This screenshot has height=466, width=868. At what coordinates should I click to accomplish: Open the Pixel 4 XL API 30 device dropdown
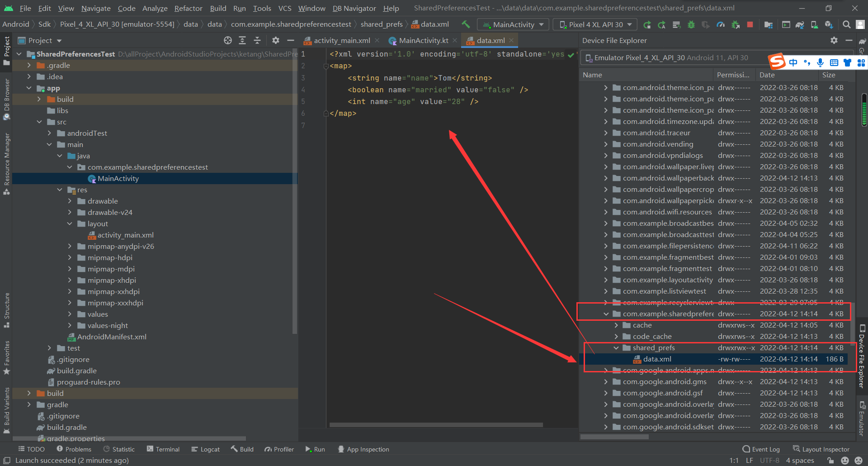click(x=595, y=24)
